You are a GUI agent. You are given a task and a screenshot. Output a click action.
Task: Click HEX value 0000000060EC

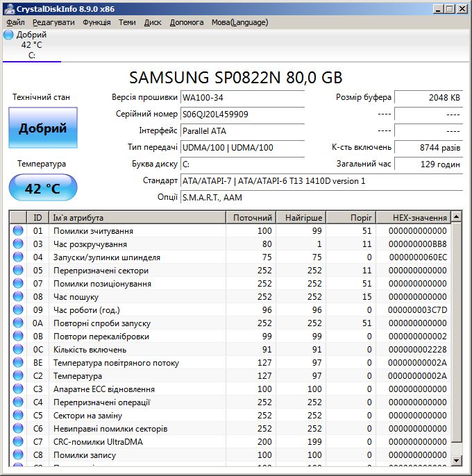click(x=418, y=257)
